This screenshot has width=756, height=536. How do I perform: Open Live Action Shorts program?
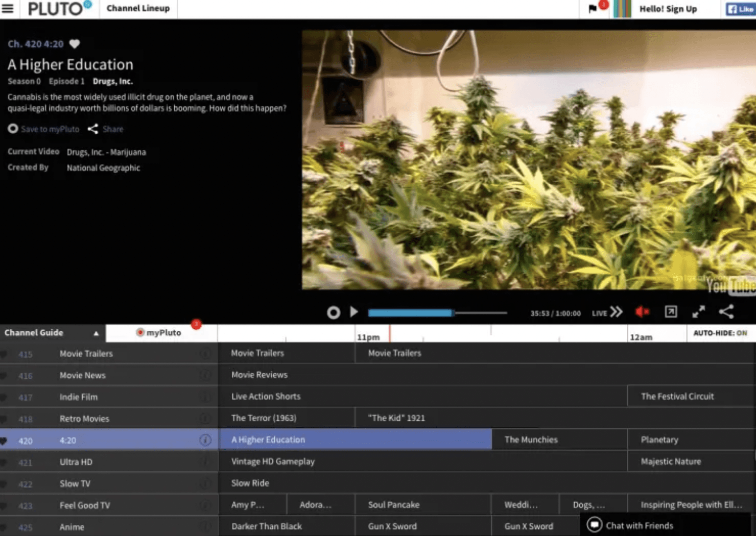coord(422,396)
